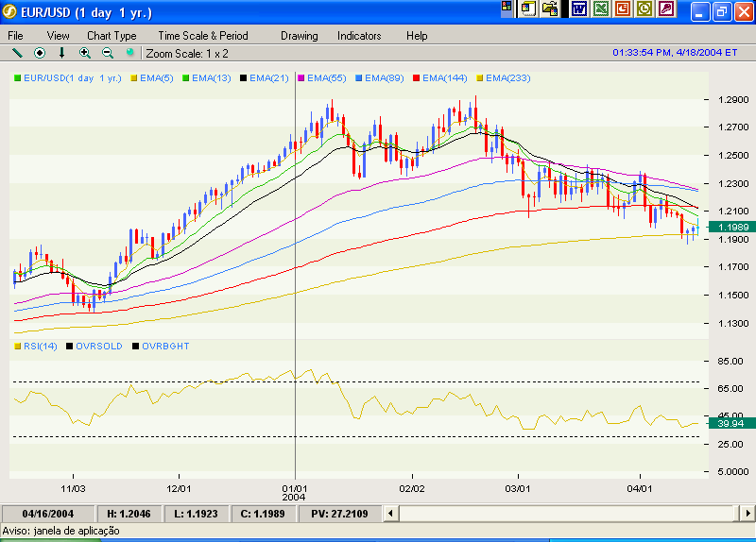Screen dimensions: 756x542
Task: Open the Help menu
Action: 417,36
